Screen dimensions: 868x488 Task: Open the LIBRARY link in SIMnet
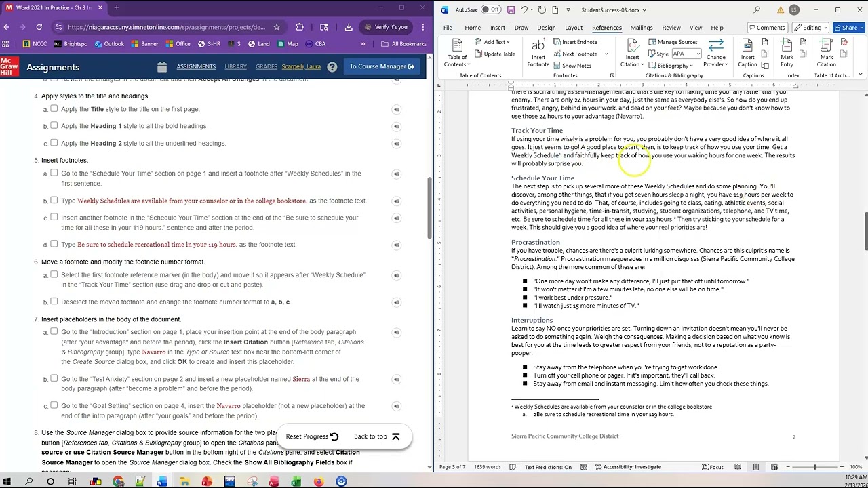(x=235, y=66)
